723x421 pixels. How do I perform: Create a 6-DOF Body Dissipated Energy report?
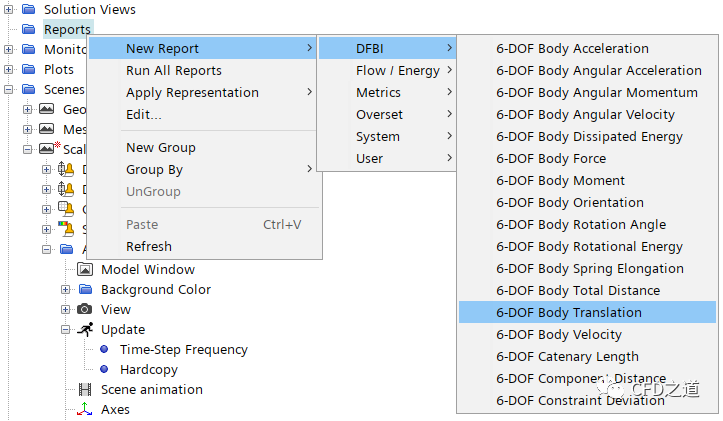587,136
